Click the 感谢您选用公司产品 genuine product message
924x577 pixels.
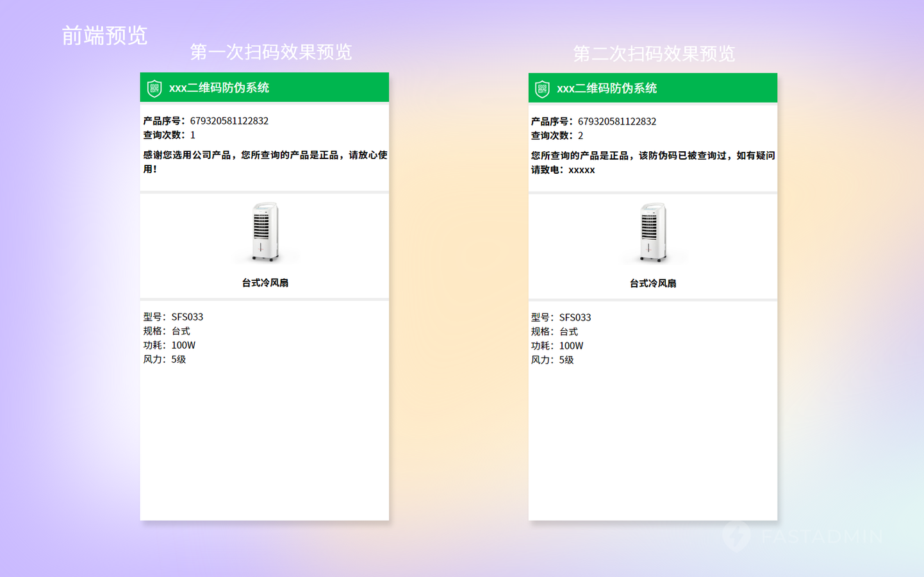265,162
